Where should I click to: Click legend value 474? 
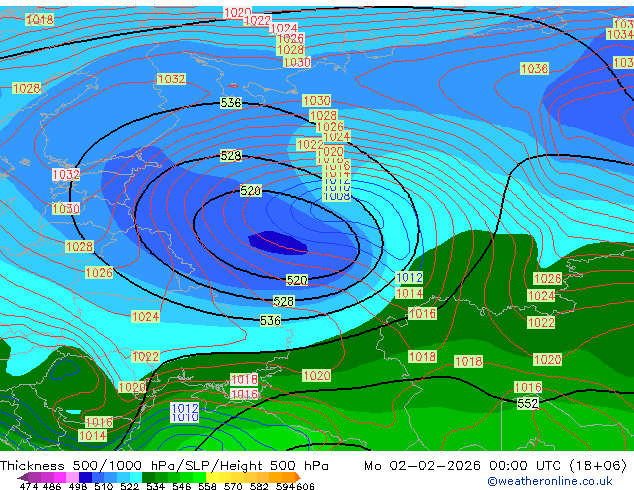pyautogui.click(x=29, y=486)
